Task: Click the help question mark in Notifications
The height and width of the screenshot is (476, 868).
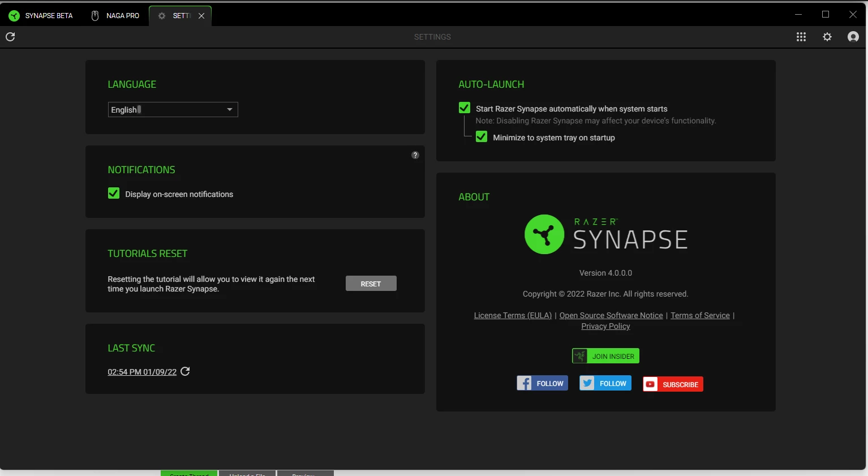Action: click(x=415, y=155)
